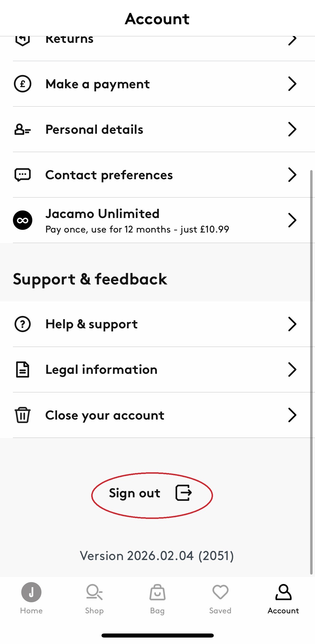This screenshot has height=644, width=315.
Task: Open the Legal information chevron
Action: (292, 369)
